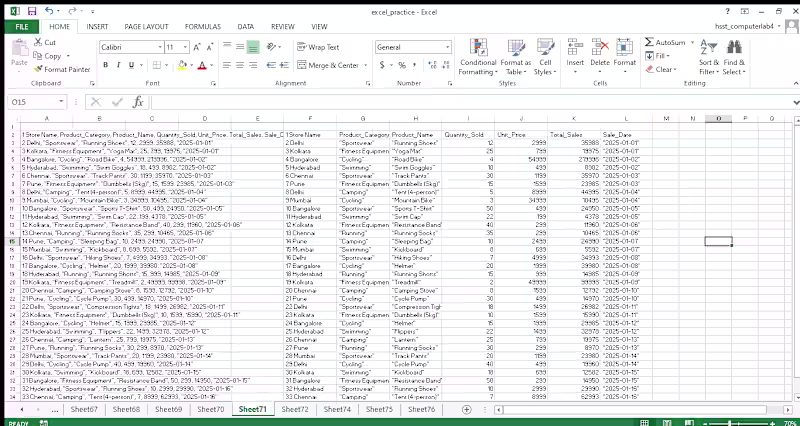
Task: Apply Borders using the grid icon
Action: pyautogui.click(x=157, y=65)
